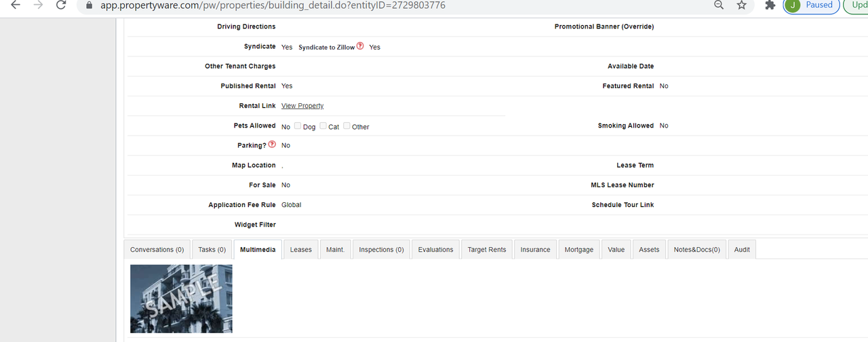Image resolution: width=868 pixels, height=342 pixels.
Task: Open the SAMPLE building photo thumbnail
Action: (181, 299)
